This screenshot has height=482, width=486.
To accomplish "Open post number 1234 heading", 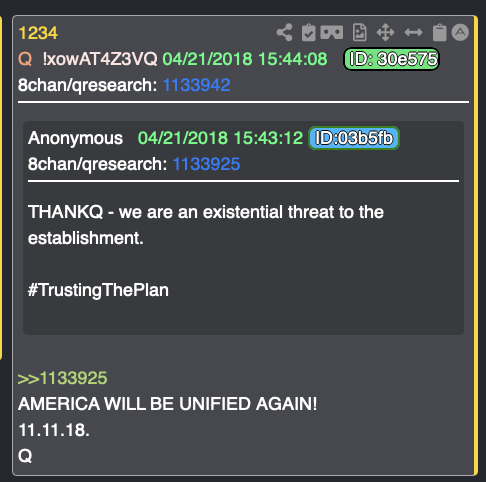I will [38, 33].
